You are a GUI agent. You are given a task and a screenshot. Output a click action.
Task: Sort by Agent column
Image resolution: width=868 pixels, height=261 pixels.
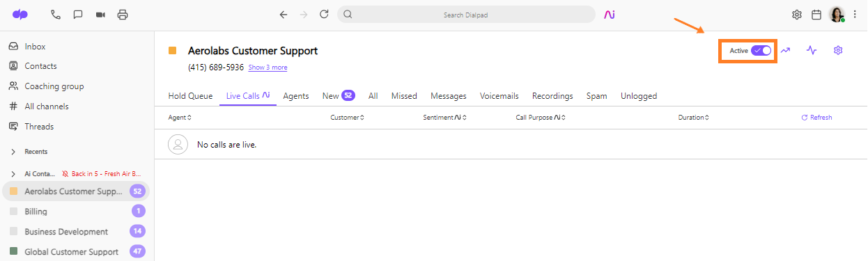(180, 118)
